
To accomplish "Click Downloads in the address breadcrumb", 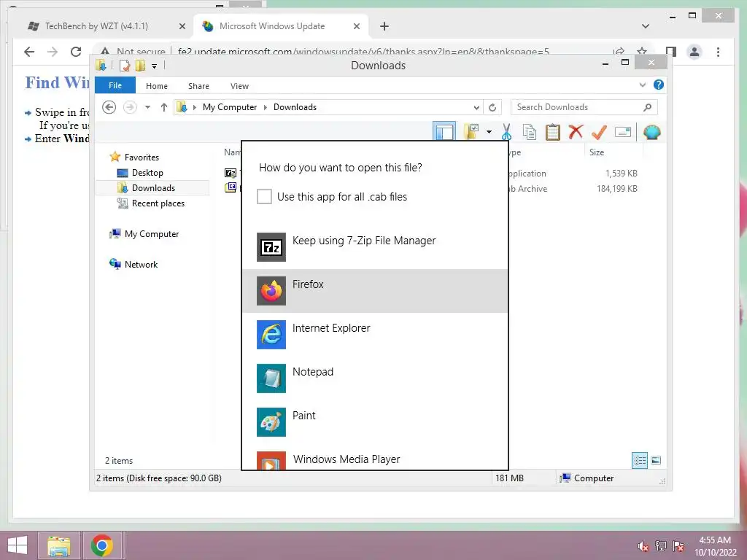I will (x=295, y=107).
